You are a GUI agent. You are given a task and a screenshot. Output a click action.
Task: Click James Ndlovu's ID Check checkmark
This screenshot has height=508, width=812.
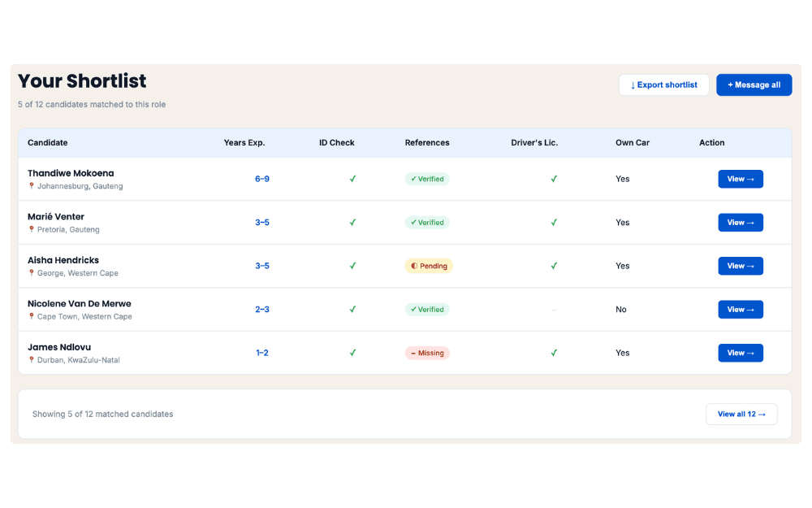point(352,353)
